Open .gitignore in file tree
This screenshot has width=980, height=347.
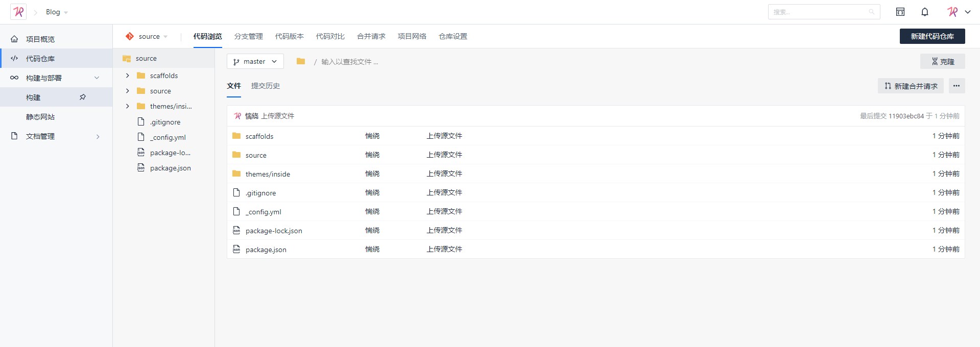(165, 122)
